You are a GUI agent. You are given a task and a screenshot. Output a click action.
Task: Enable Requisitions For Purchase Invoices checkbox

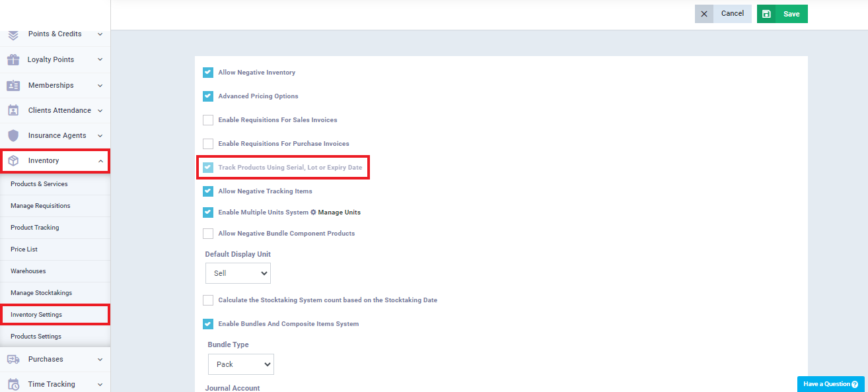(x=208, y=144)
